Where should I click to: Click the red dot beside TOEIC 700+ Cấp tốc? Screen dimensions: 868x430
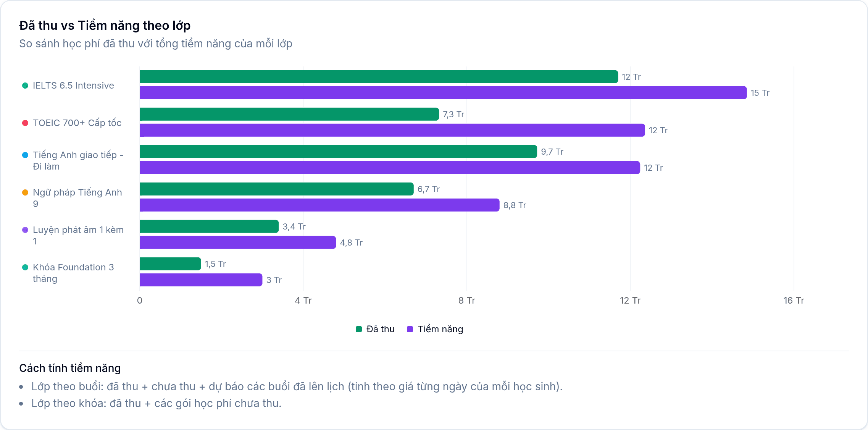[x=25, y=123]
